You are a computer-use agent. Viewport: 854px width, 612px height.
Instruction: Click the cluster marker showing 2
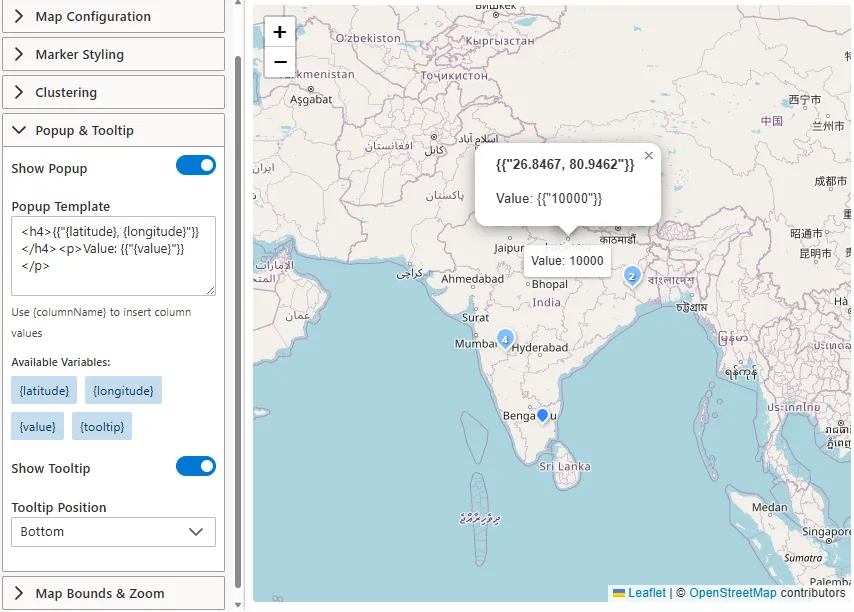pyautogui.click(x=632, y=276)
